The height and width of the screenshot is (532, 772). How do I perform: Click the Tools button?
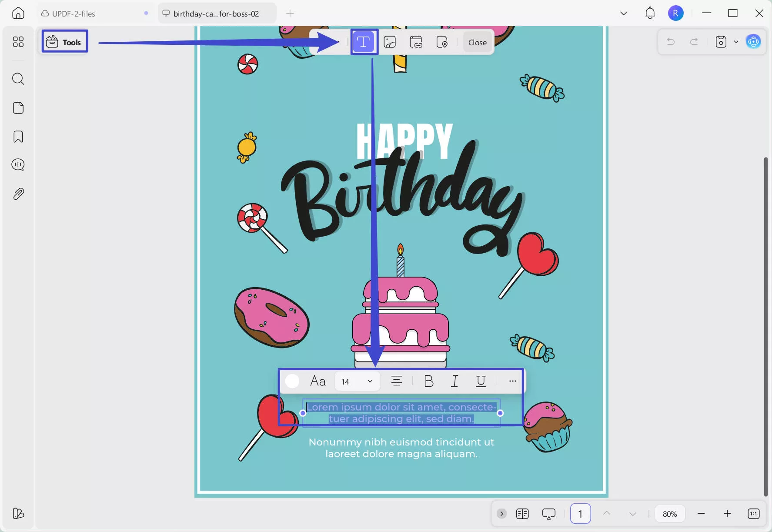pyautogui.click(x=64, y=41)
